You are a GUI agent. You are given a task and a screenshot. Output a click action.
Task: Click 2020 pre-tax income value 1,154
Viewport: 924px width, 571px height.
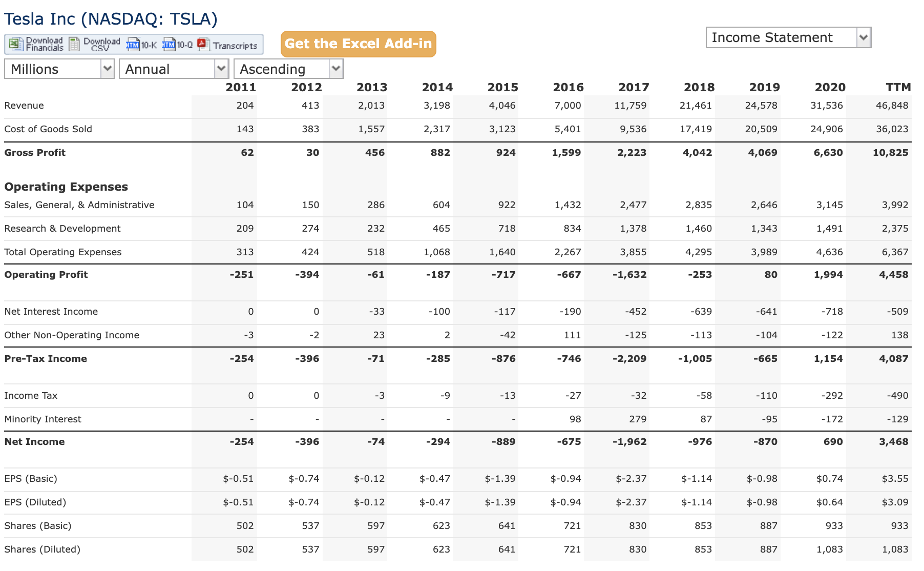tap(828, 359)
